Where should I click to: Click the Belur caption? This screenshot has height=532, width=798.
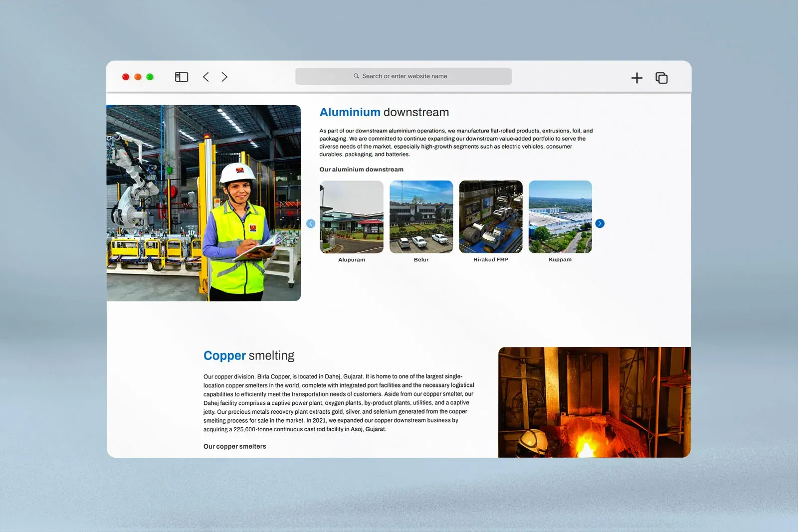(421, 260)
